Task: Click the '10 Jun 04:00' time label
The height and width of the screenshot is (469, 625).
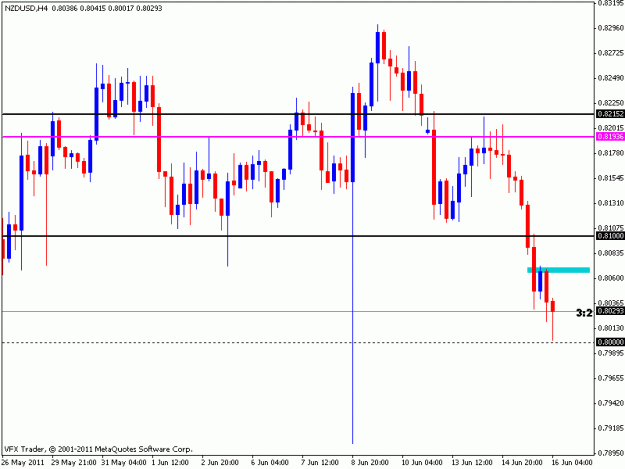Action: coord(421,462)
